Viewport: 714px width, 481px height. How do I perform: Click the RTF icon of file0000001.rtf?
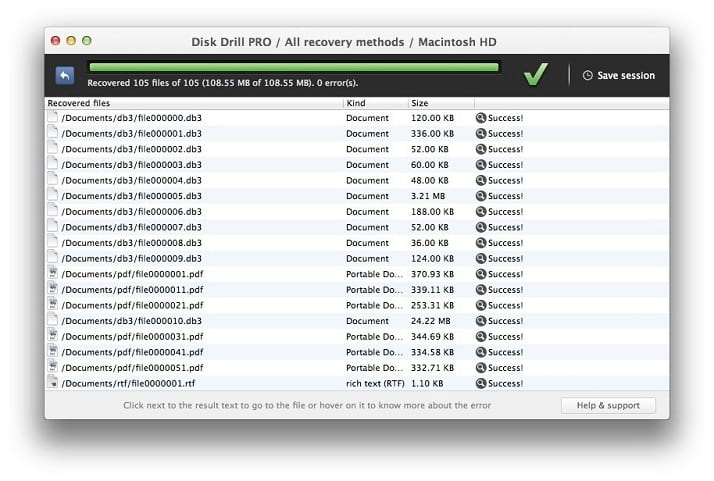[x=53, y=383]
